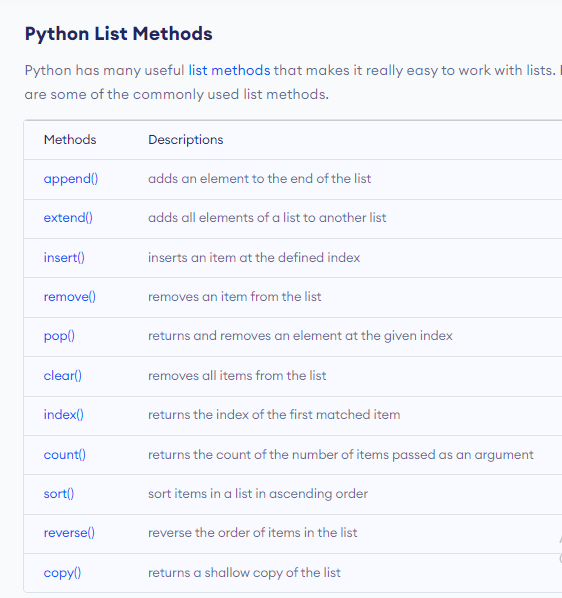The image size is (562, 598).
Task: Click the 'sort items in a list' description
Action: tap(258, 494)
